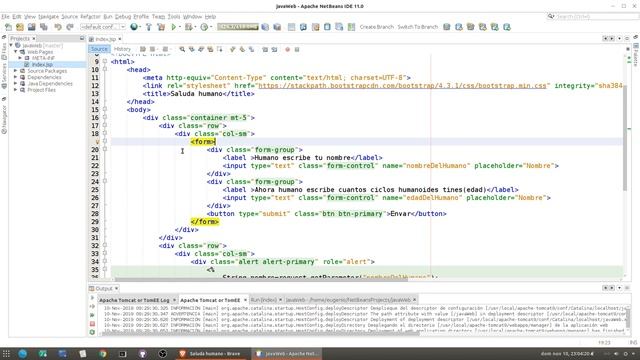Open the Debug menu
The image size is (640, 360).
click(x=123, y=17)
